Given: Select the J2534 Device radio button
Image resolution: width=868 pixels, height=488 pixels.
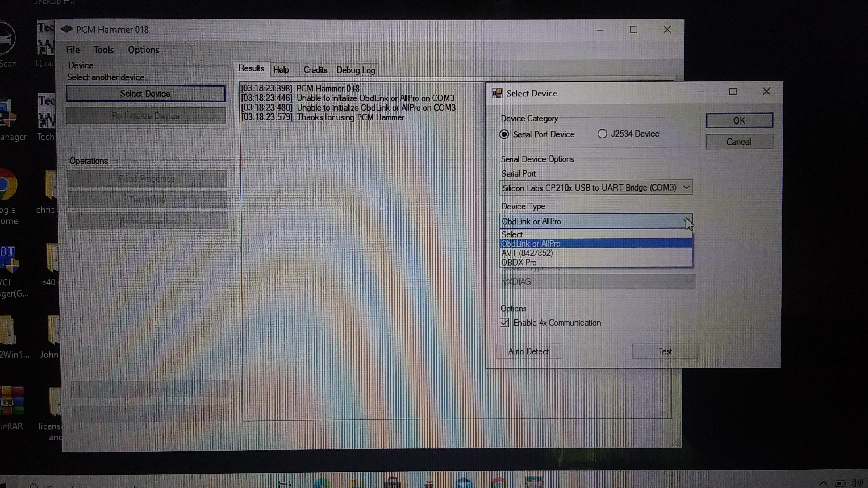Looking at the screenshot, I should [602, 134].
